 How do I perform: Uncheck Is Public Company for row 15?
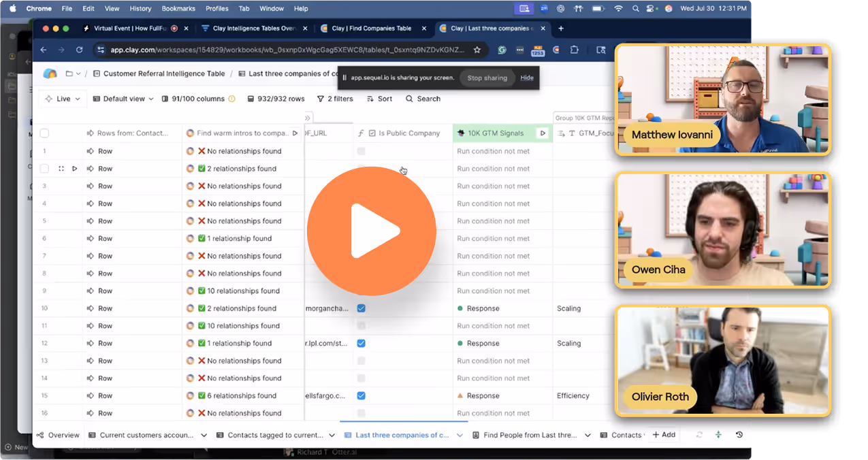click(x=361, y=395)
